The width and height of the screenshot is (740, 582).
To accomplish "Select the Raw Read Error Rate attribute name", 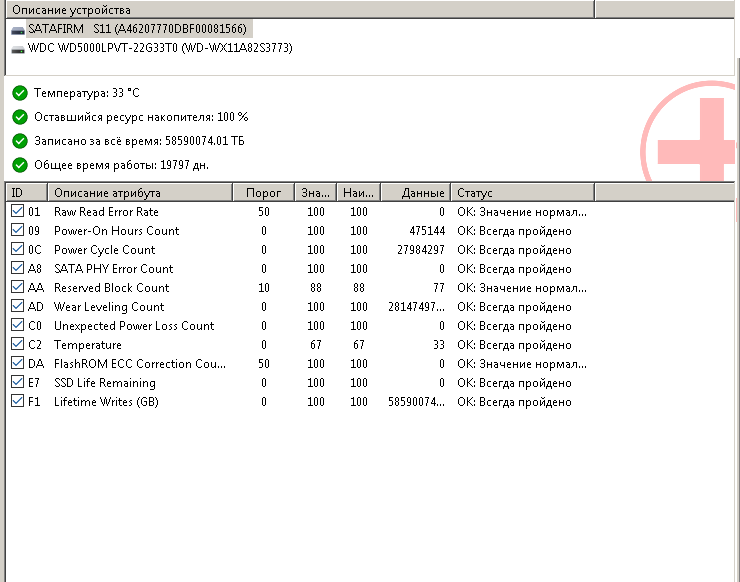I will point(106,212).
